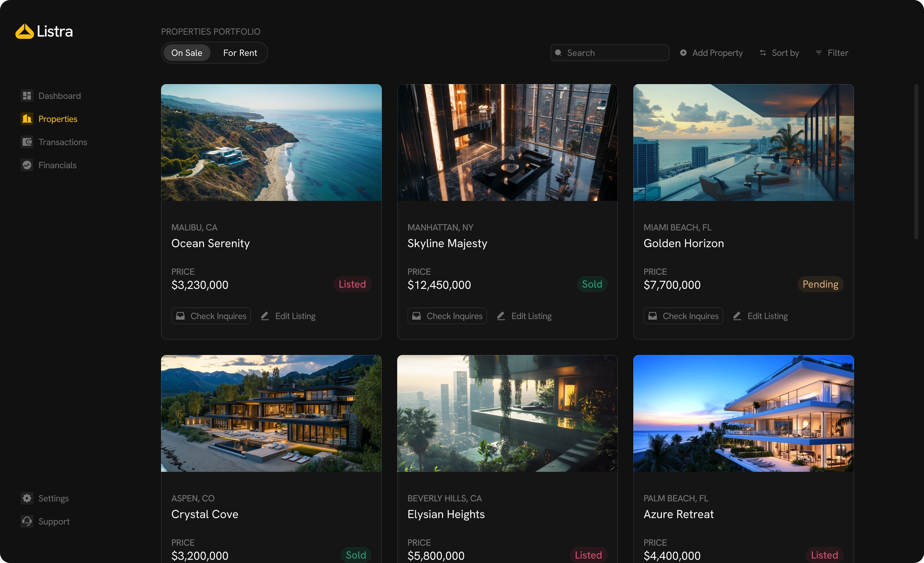This screenshot has height=563, width=924.
Task: Open the Dashboard grid icon
Action: (27, 96)
